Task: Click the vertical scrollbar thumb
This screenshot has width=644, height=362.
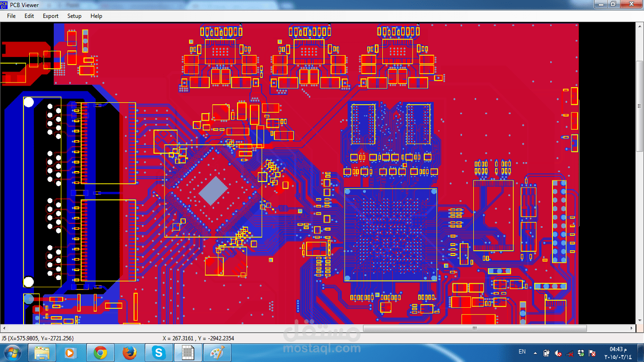Action: coord(640,106)
